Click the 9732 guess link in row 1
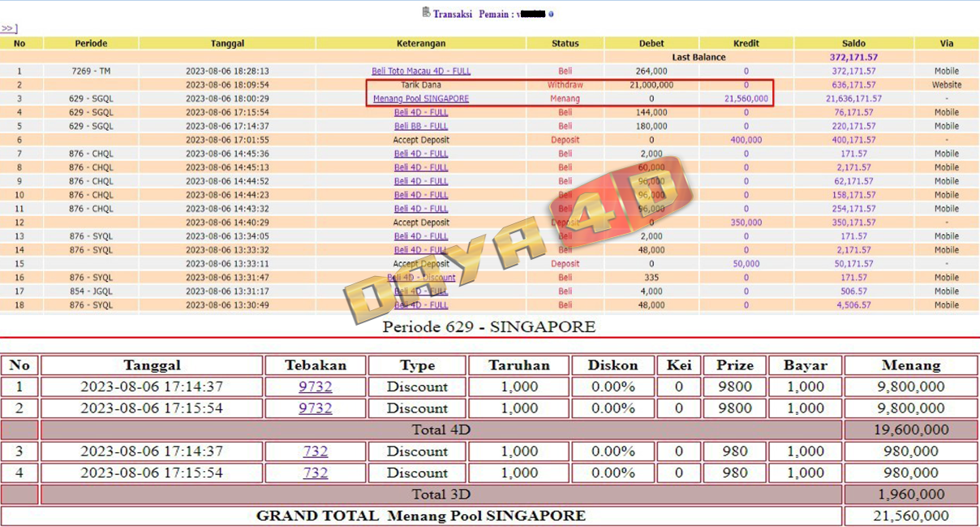Screen dimensions: 980x527 coord(315,387)
